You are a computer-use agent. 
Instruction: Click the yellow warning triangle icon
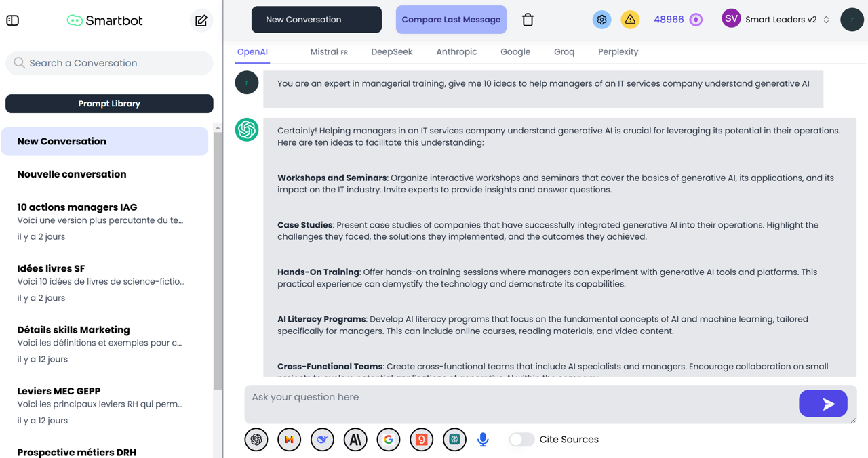(x=630, y=20)
